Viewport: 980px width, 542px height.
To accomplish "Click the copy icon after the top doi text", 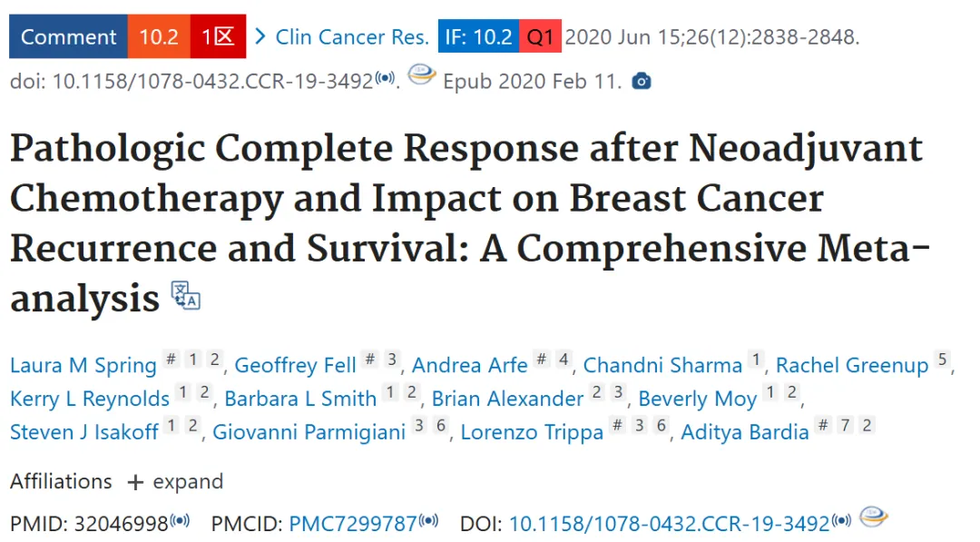I will click(386, 78).
